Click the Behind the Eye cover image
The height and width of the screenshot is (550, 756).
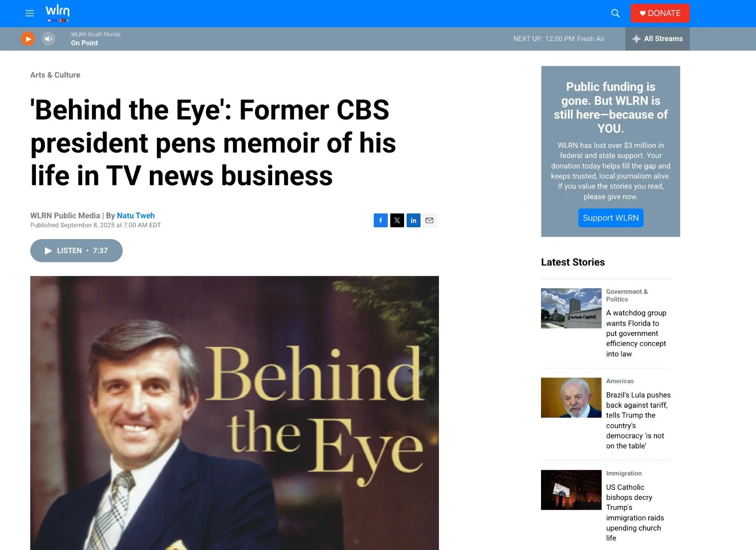[x=234, y=413]
